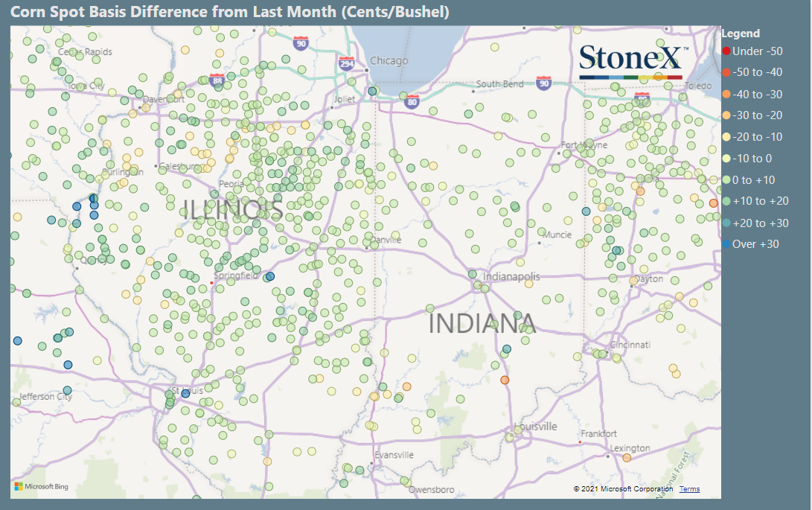This screenshot has width=812, height=510.
Task: Click the +20 to +30 legend swatch
Action: pos(726,223)
